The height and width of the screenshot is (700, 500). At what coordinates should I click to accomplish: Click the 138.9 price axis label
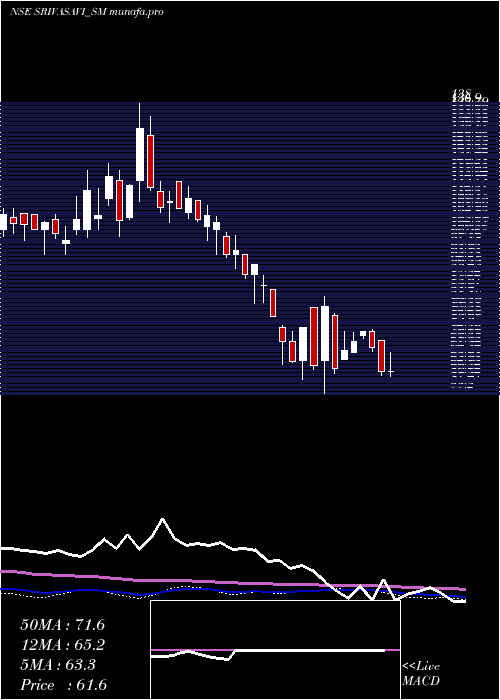[x=469, y=96]
